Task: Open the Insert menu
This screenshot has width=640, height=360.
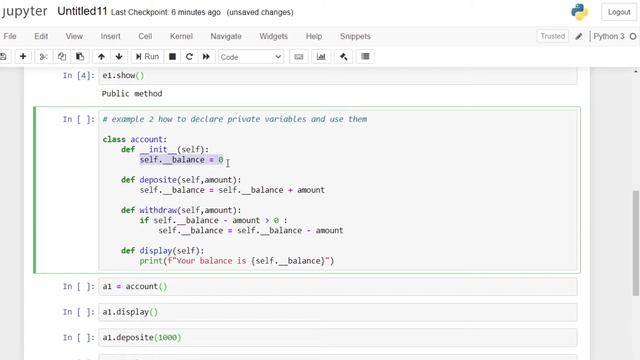Action: 110,36
